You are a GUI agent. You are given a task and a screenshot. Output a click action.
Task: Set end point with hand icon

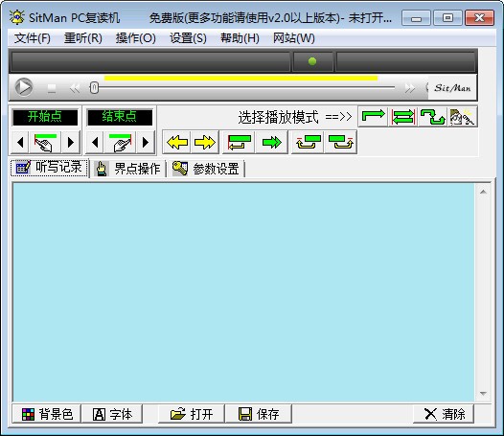(x=120, y=142)
